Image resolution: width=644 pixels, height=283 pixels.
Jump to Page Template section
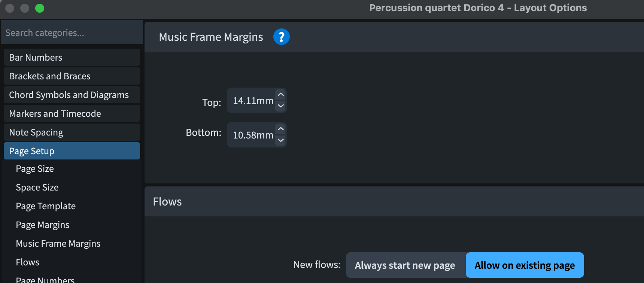click(x=46, y=206)
